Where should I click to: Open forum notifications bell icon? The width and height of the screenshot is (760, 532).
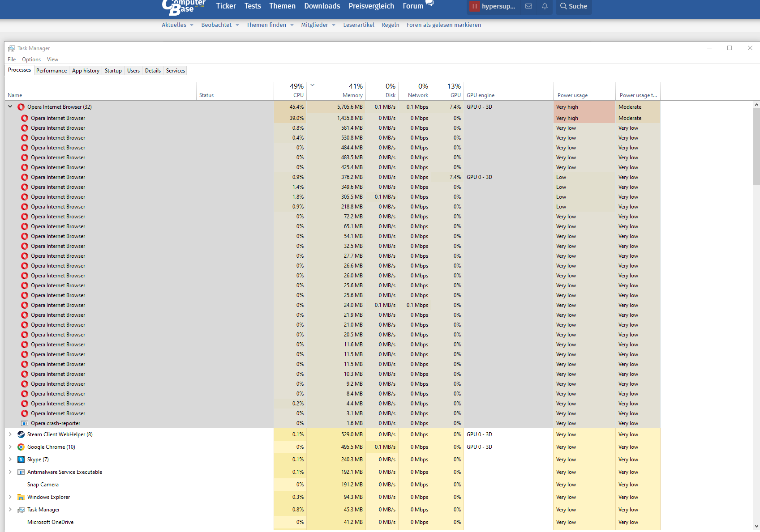545,6
